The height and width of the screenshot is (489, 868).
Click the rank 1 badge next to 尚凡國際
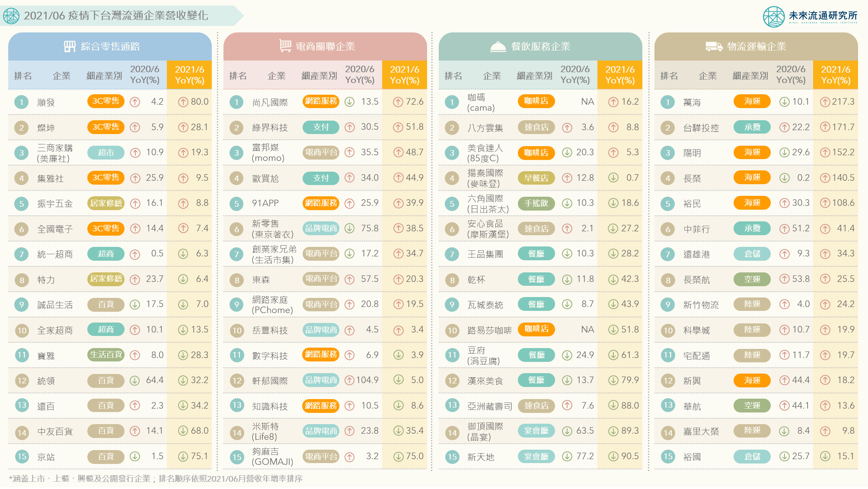point(236,102)
